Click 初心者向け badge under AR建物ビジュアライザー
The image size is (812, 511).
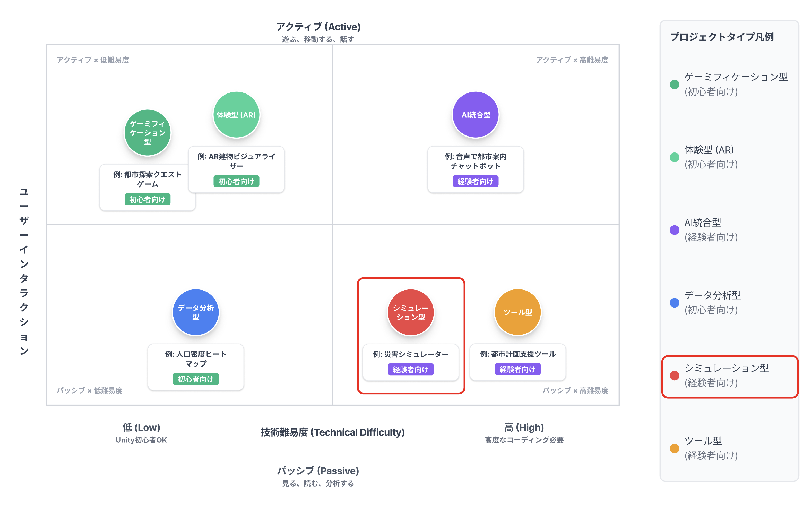pyautogui.click(x=236, y=182)
